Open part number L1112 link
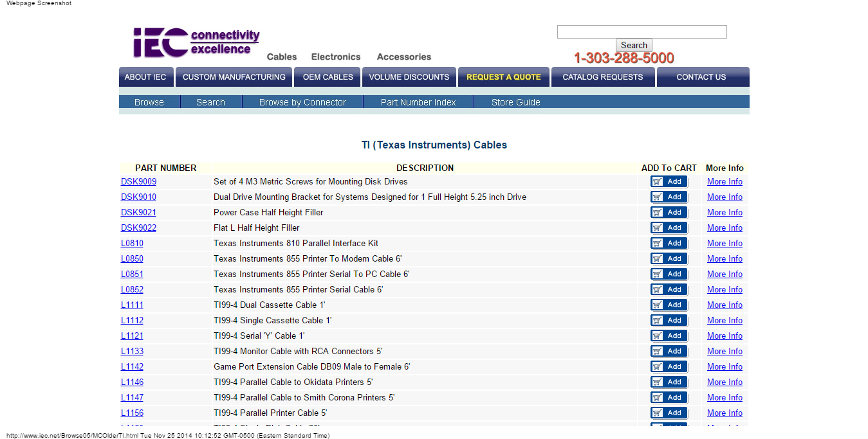Screen dimensions: 868x439 click(132, 320)
